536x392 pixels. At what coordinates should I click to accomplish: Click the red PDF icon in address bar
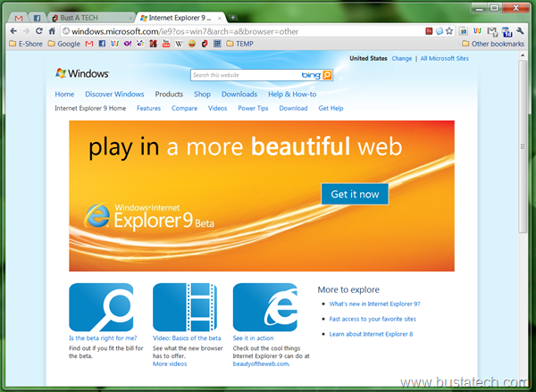pyautogui.click(x=429, y=31)
